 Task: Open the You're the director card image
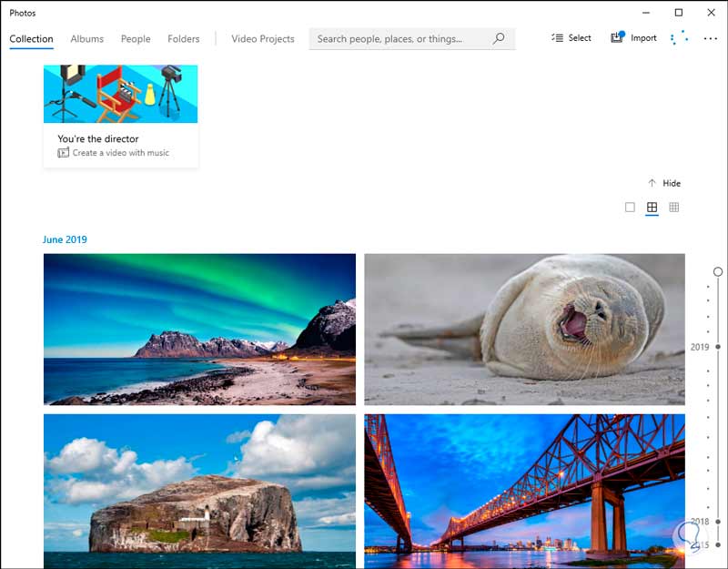[x=121, y=94]
